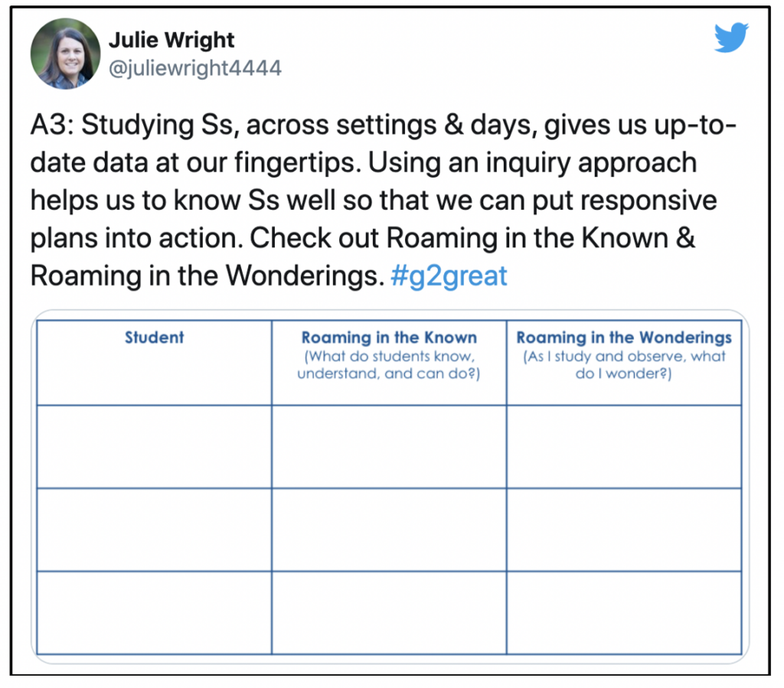
Task: Click second row cell under Roaming in Known
Action: (x=389, y=530)
